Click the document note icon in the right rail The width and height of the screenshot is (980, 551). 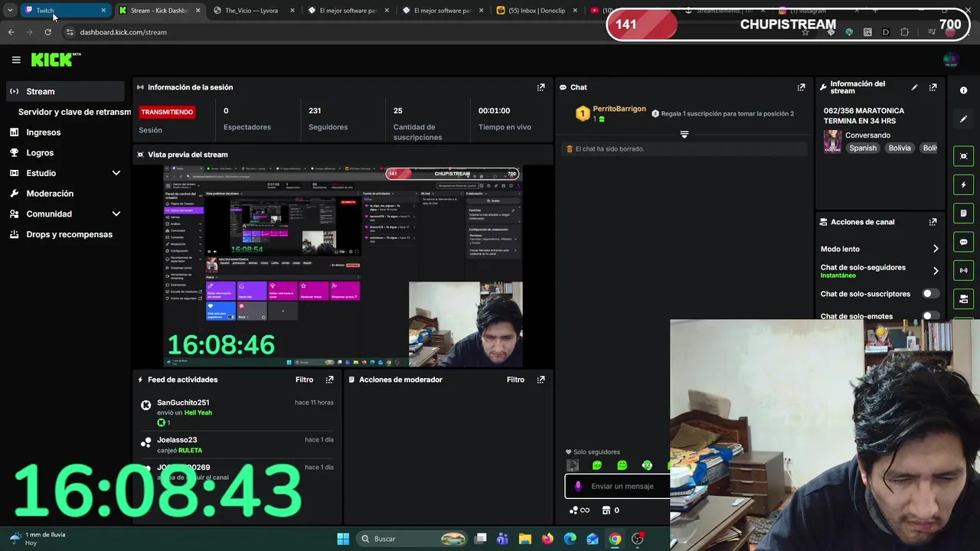[963, 213]
